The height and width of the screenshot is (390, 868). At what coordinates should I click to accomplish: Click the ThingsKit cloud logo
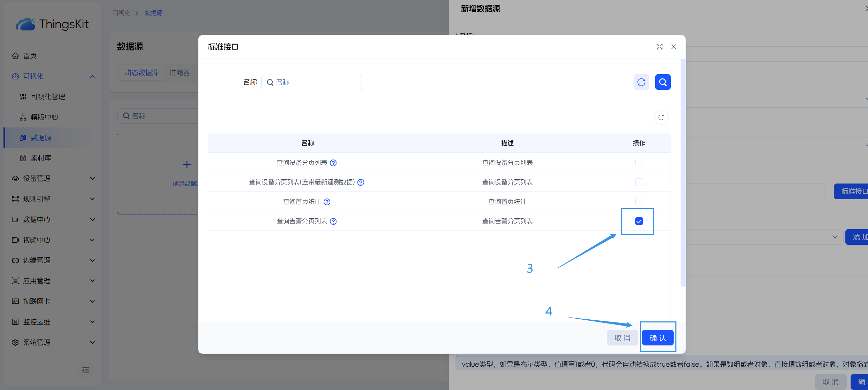[25, 24]
